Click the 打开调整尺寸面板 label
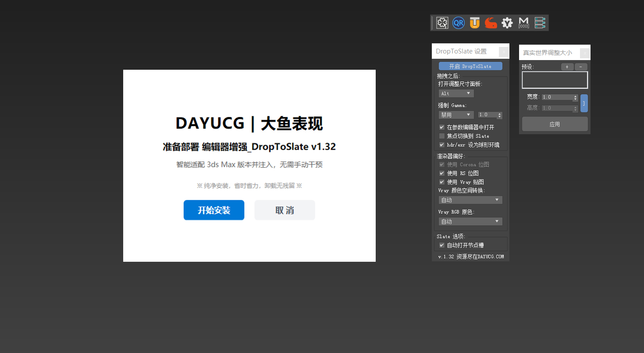644x353 pixels. pos(460,84)
